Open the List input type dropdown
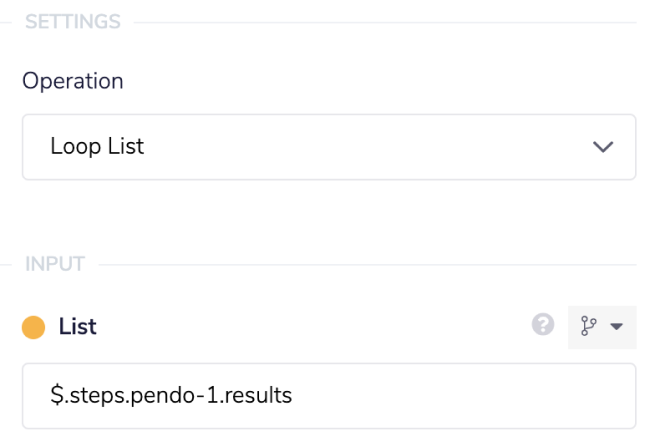Viewport: 650px width, 448px height. (602, 327)
